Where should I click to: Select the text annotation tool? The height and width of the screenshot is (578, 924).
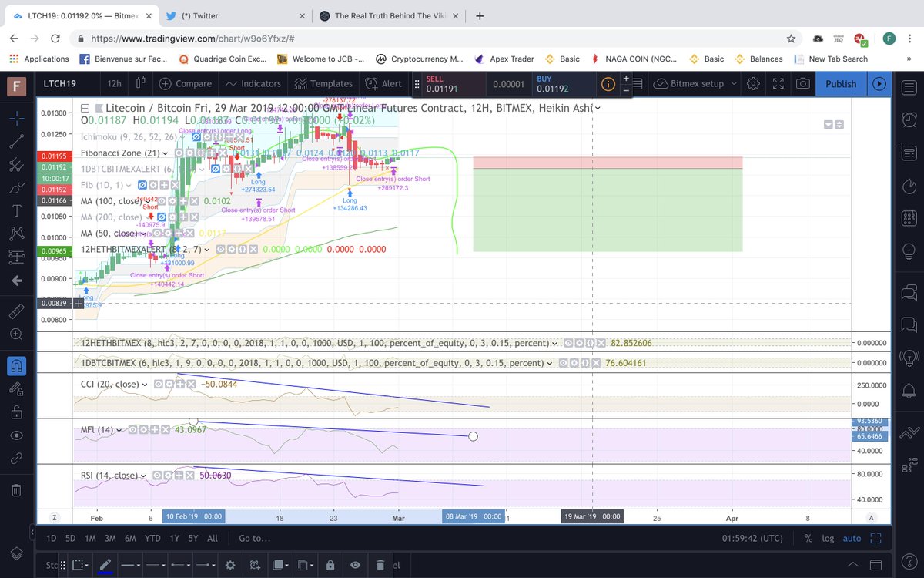coord(16,210)
